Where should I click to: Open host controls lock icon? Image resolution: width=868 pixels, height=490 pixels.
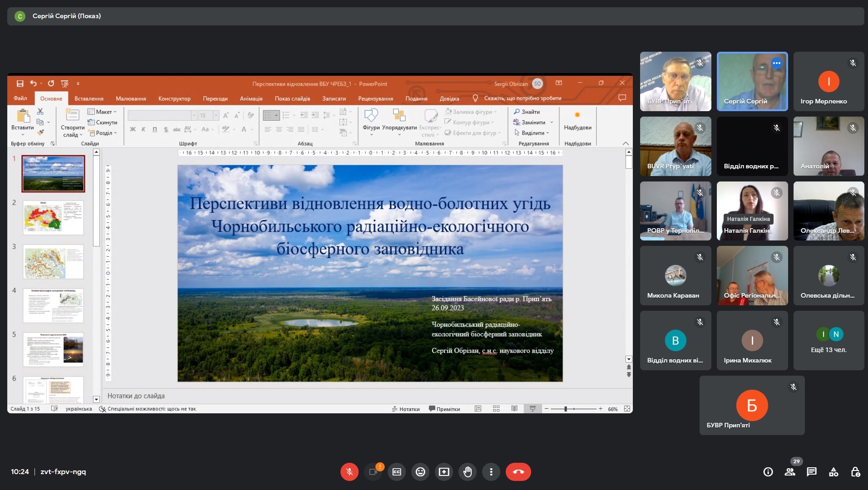tap(855, 472)
